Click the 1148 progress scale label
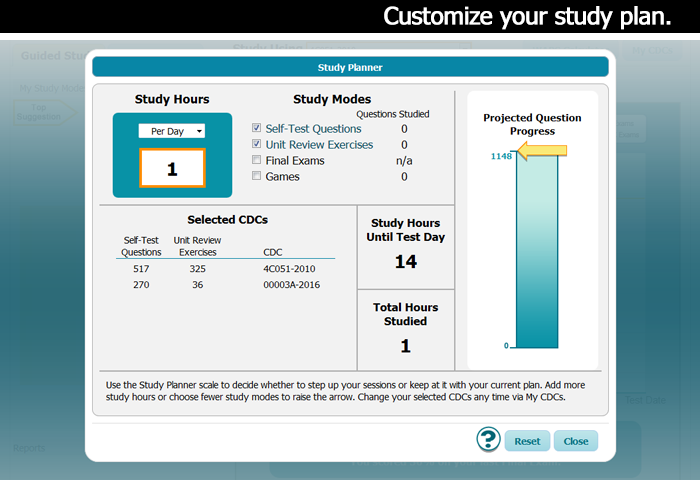Screen dimensions: 700x480 click(x=501, y=157)
